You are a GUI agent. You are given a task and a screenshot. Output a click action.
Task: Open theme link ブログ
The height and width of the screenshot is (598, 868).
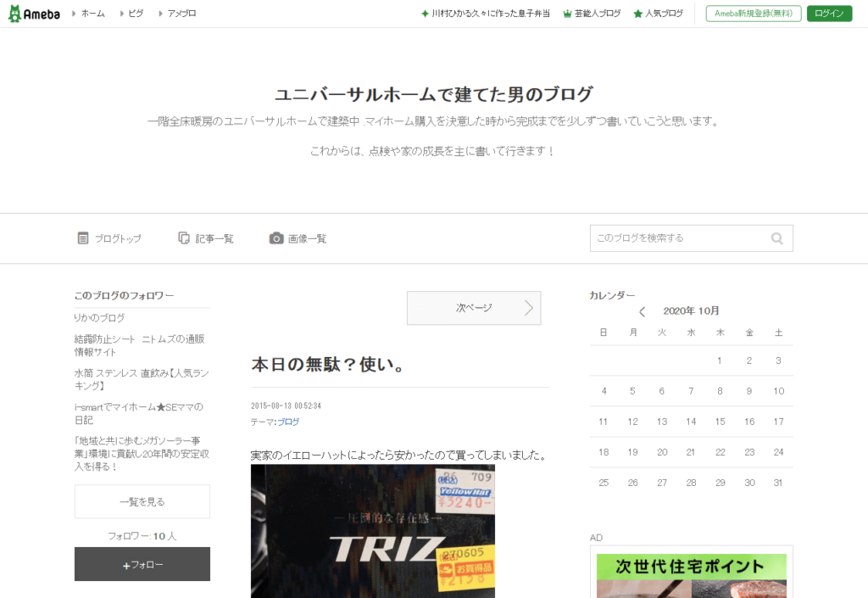288,422
